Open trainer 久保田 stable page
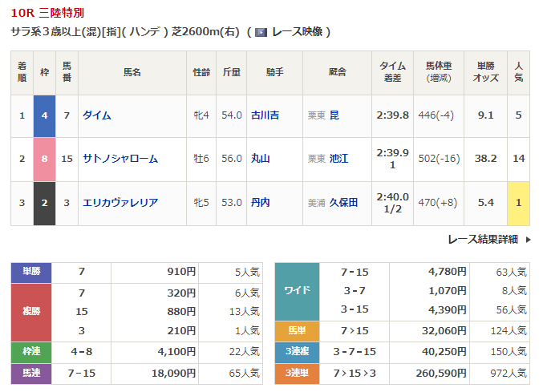 343,202
